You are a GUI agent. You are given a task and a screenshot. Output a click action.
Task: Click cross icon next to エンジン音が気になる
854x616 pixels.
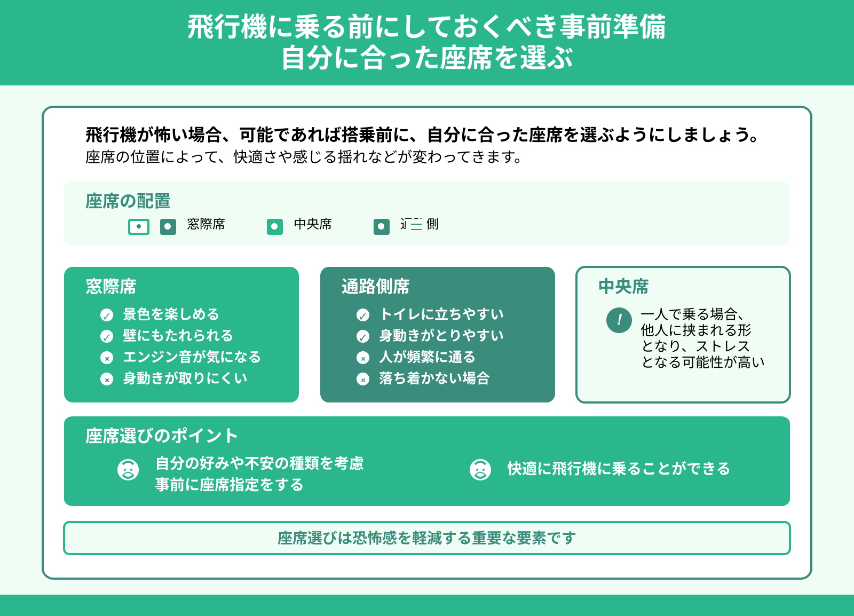(107, 358)
